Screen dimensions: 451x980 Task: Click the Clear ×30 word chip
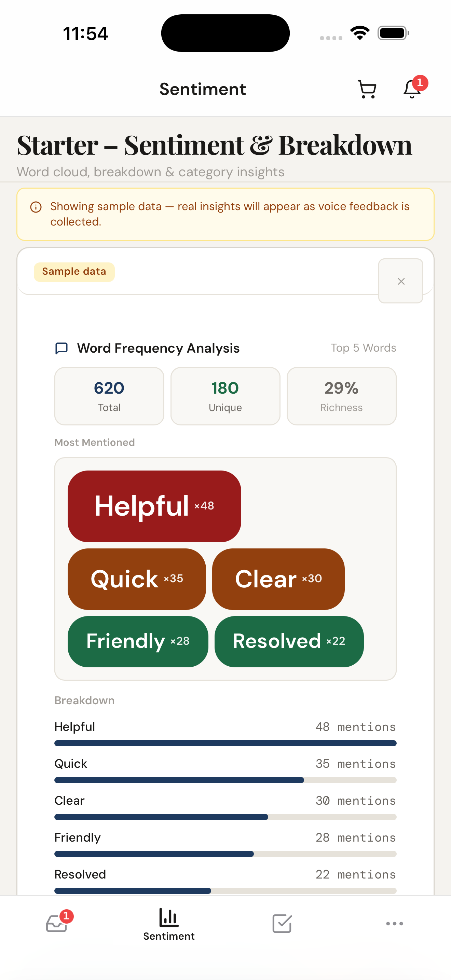click(278, 579)
